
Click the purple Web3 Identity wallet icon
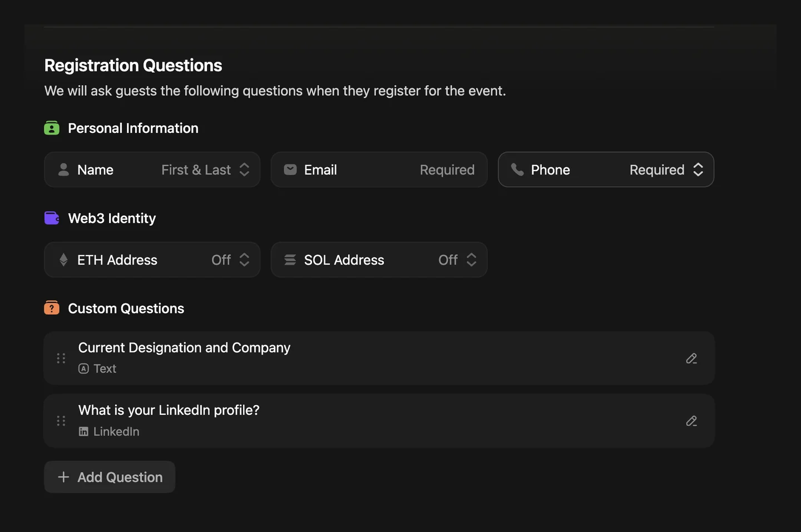tap(52, 218)
